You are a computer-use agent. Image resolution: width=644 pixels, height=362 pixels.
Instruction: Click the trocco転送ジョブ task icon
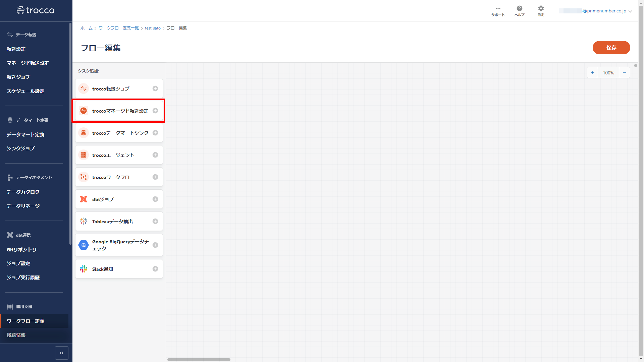(x=84, y=88)
